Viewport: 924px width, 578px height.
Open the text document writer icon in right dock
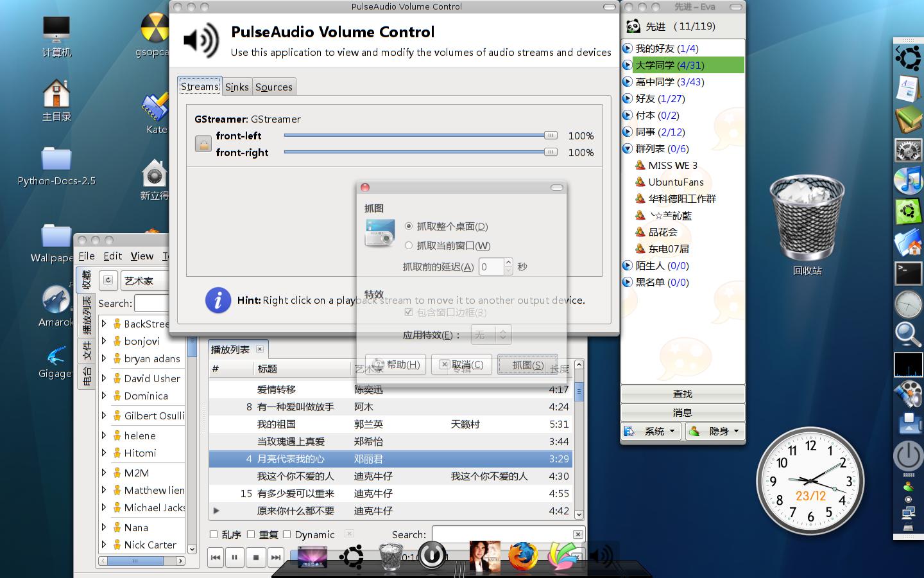(x=909, y=89)
